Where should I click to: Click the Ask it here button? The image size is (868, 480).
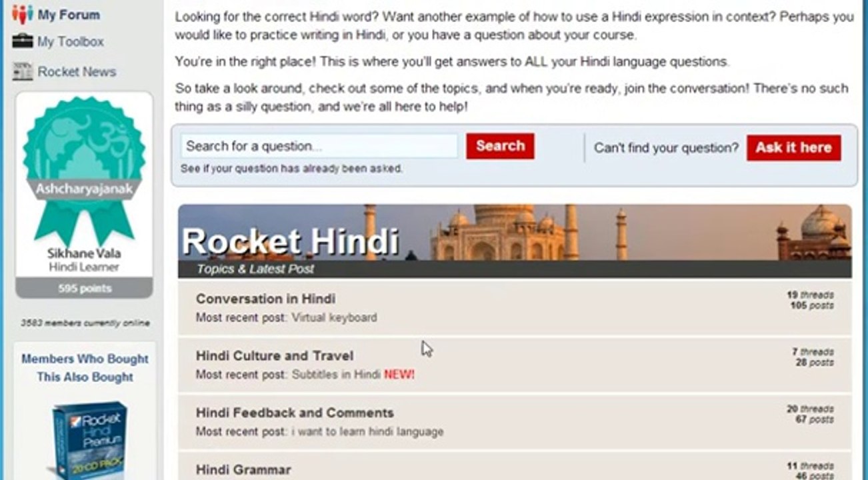click(793, 147)
